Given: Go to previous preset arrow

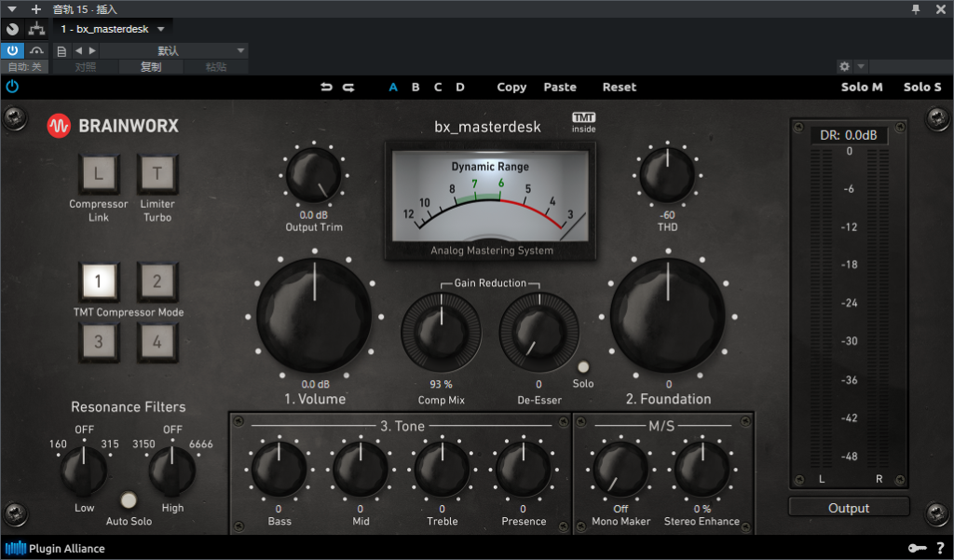Looking at the screenshot, I should pos(78,51).
